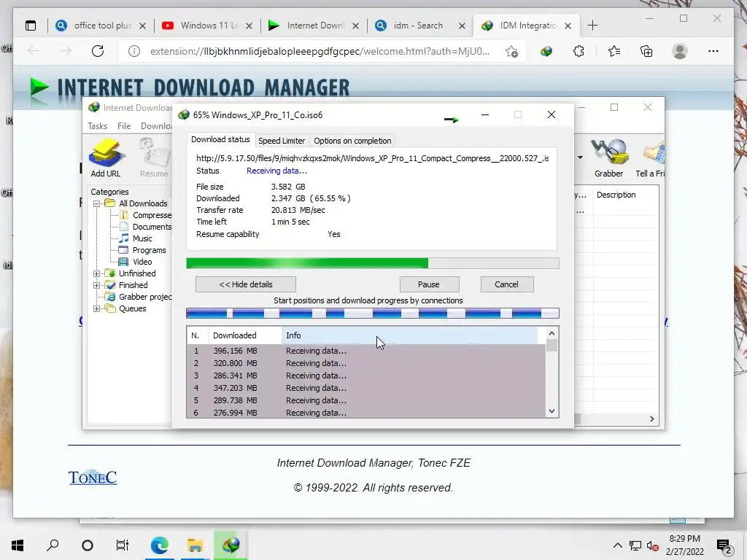Open the Options on completion tab
Viewport: 747px width, 560px height.
coord(352,141)
